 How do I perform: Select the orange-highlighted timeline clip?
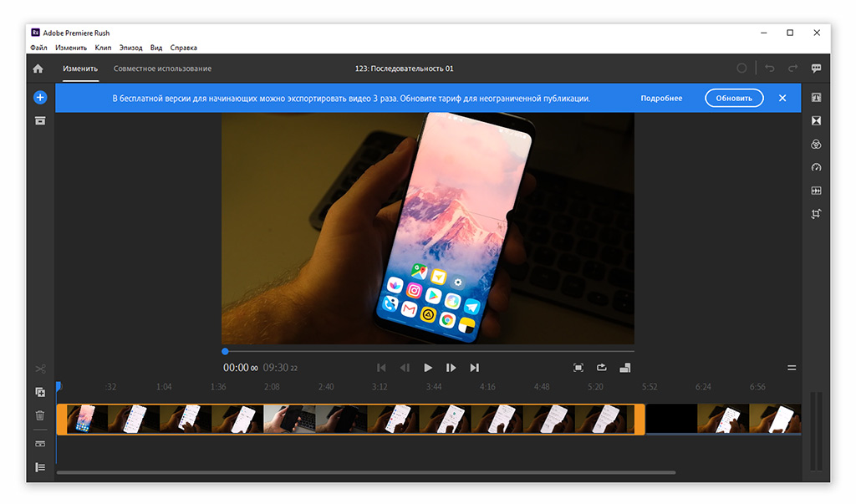[350, 420]
